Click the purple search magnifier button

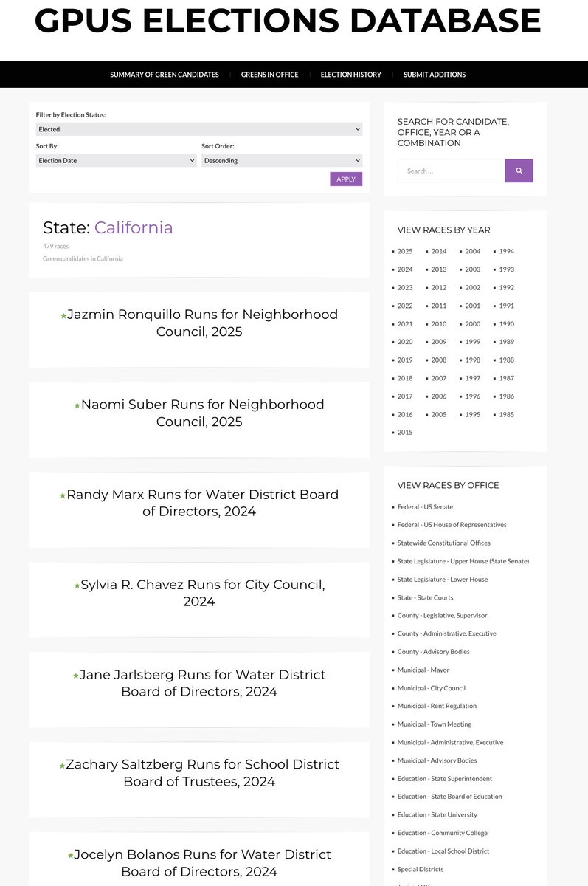pos(519,171)
